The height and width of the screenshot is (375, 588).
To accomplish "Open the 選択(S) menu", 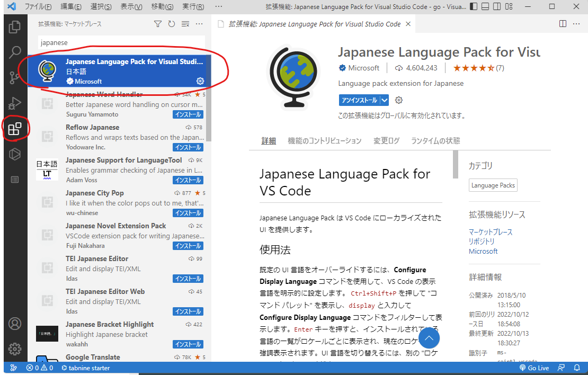I will (x=101, y=6).
